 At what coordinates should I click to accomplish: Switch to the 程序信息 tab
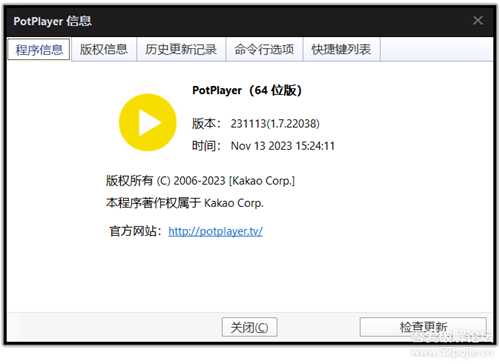39,50
